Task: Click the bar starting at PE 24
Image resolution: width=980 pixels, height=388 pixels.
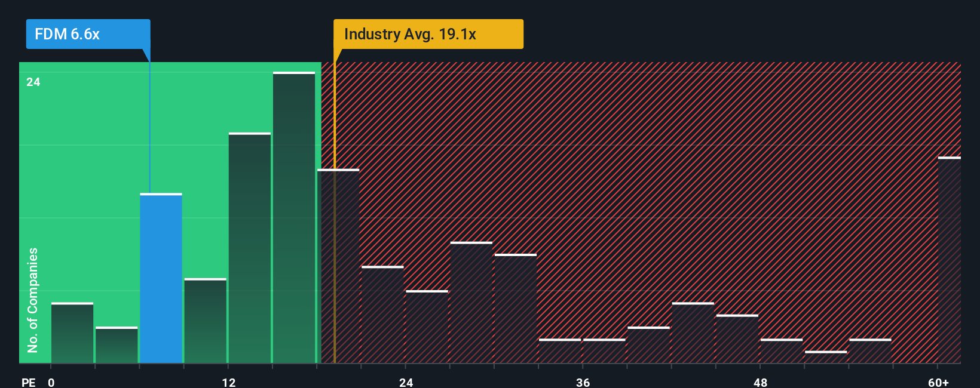Action: tap(427, 327)
